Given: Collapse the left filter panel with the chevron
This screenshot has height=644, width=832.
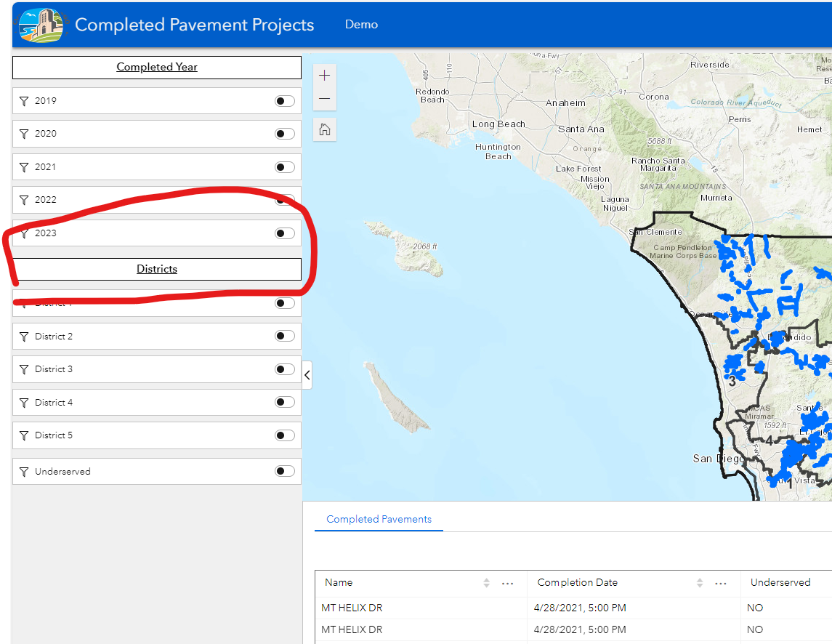Looking at the screenshot, I should (307, 374).
